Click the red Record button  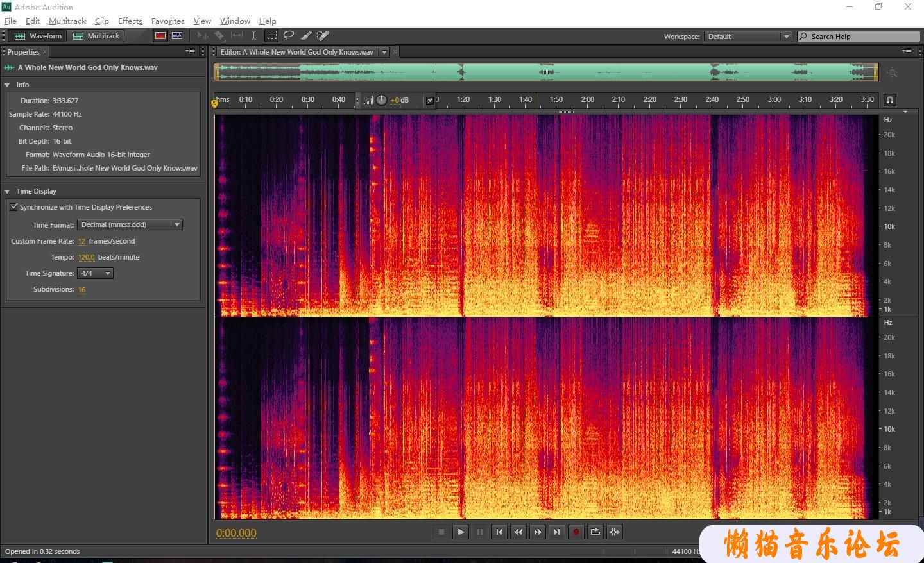click(576, 532)
